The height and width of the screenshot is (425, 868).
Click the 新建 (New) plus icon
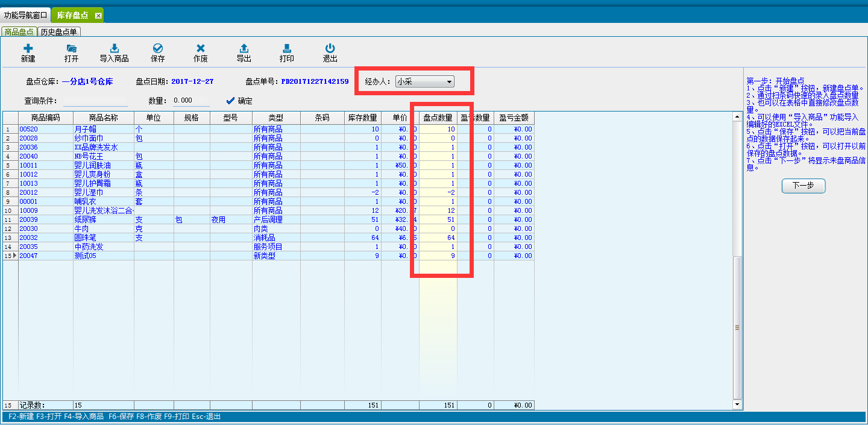[x=28, y=49]
